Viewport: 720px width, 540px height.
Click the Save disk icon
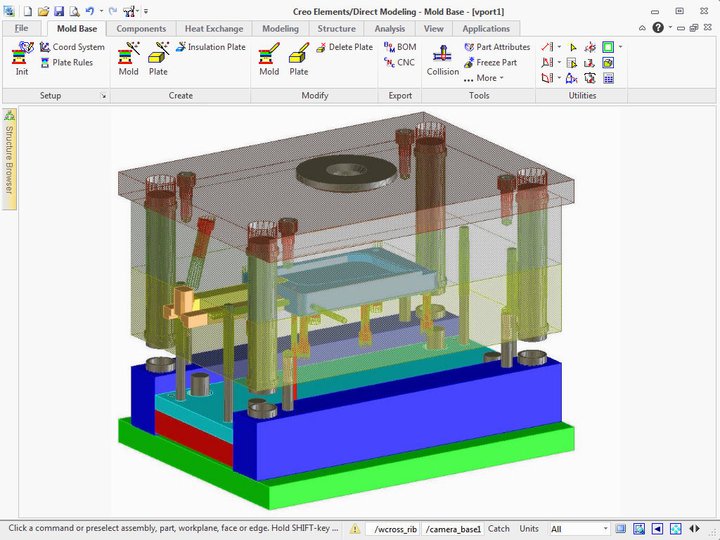[59, 11]
